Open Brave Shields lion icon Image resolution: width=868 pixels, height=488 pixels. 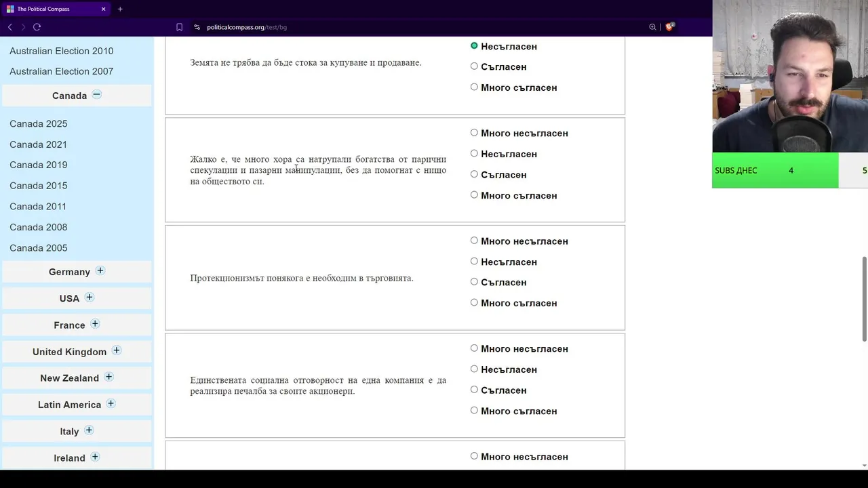(669, 27)
